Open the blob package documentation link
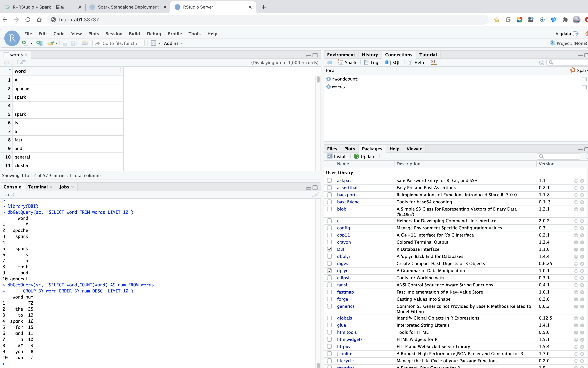 (342, 209)
